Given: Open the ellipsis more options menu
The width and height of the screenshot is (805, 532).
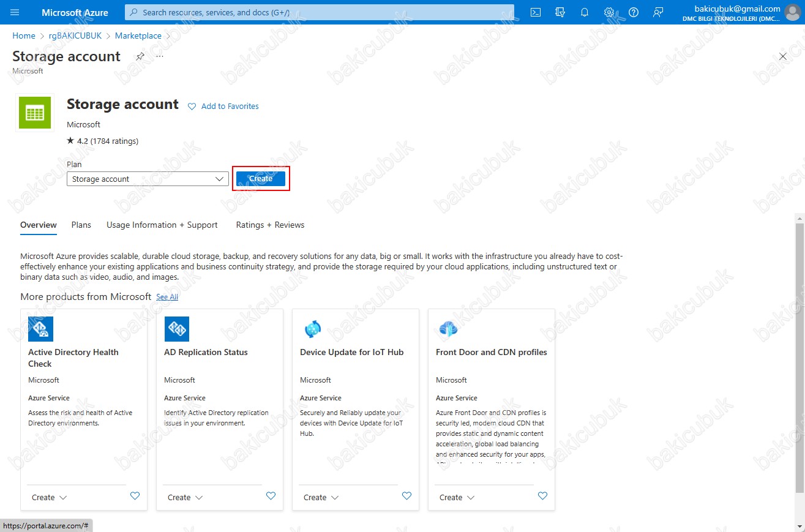Looking at the screenshot, I should click(160, 56).
